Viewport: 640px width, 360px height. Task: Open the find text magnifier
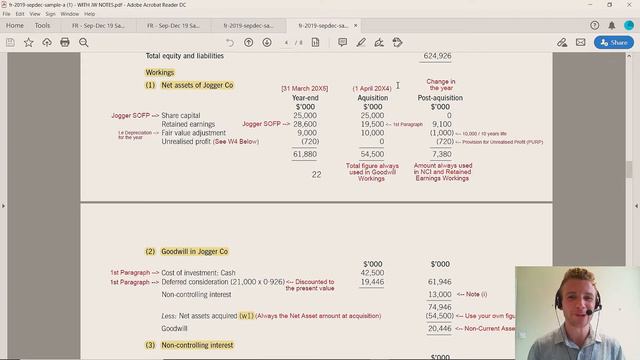(x=84, y=42)
